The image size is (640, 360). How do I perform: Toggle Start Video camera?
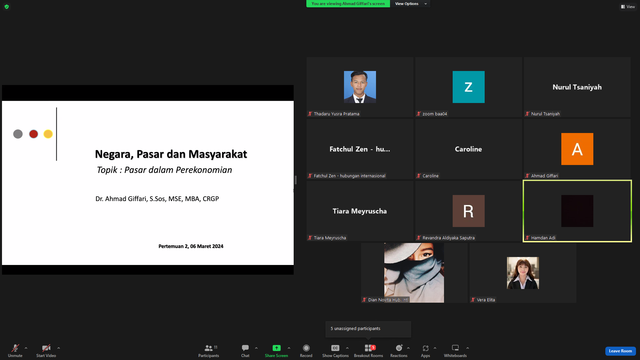click(46, 350)
